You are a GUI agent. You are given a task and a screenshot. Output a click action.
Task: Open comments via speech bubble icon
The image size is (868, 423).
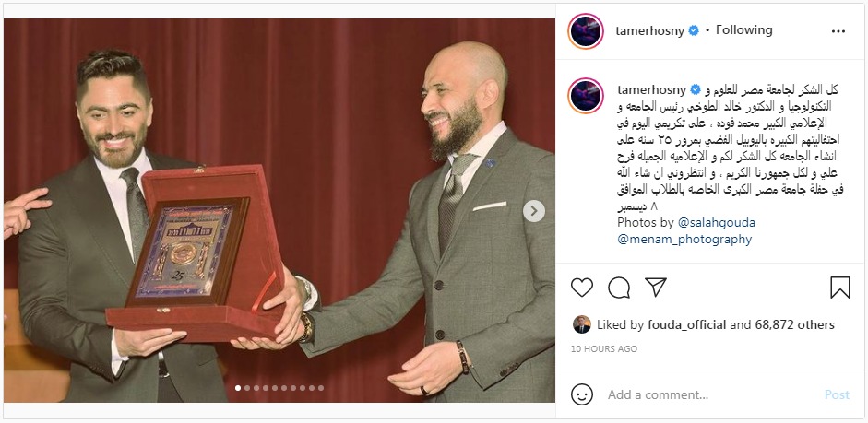point(619,288)
